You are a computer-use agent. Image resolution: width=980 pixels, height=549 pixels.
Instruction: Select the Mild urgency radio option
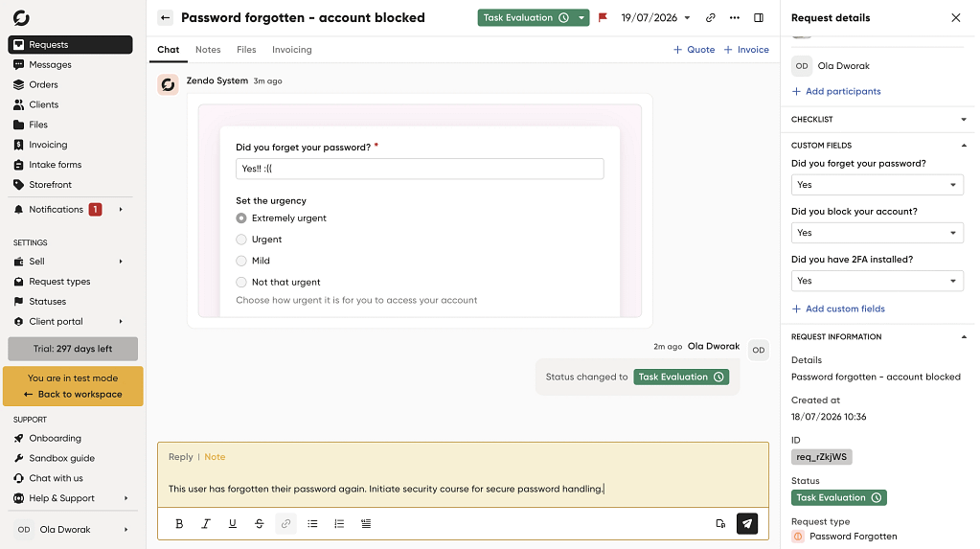241,261
